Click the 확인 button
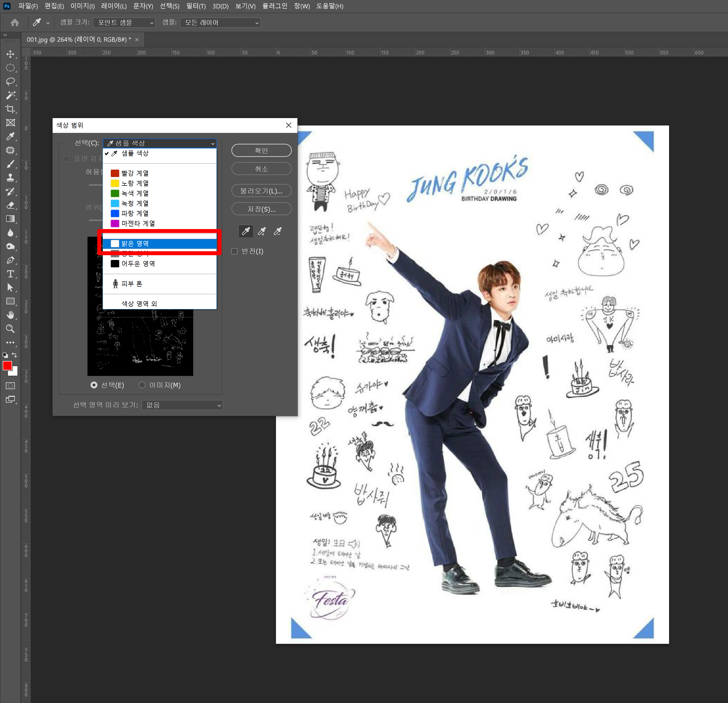Image resolution: width=728 pixels, height=703 pixels. (261, 150)
